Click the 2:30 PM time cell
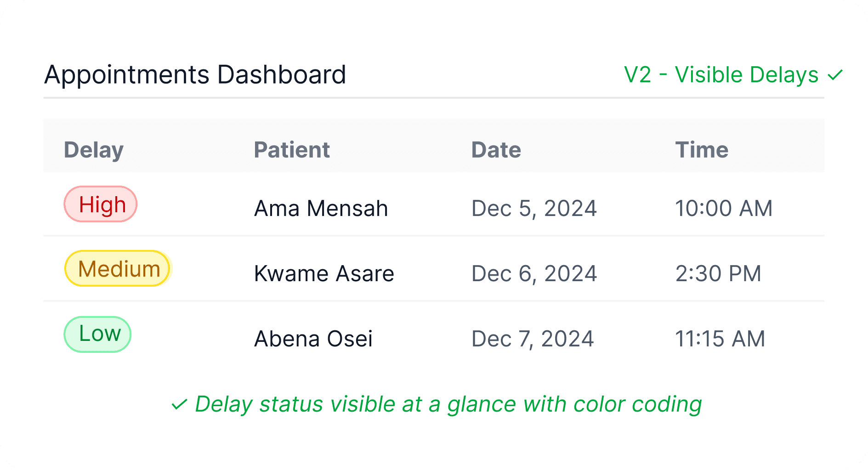This screenshot has height=470, width=868. pos(718,274)
